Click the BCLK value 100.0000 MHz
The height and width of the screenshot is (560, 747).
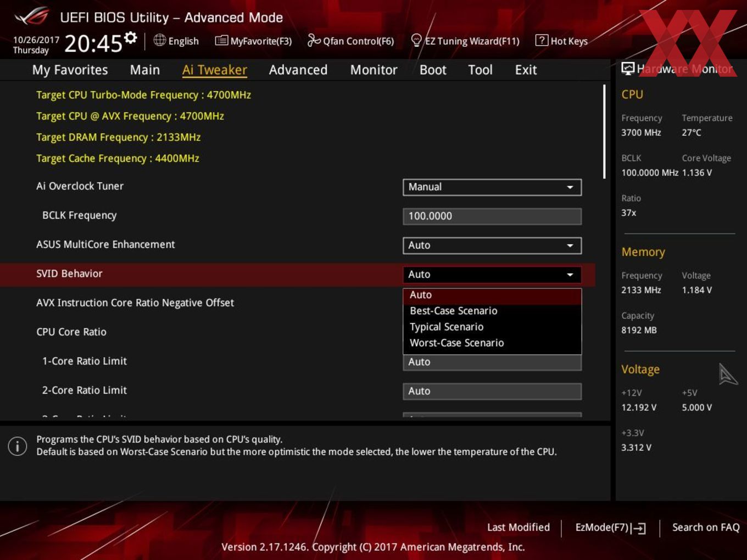coord(650,172)
